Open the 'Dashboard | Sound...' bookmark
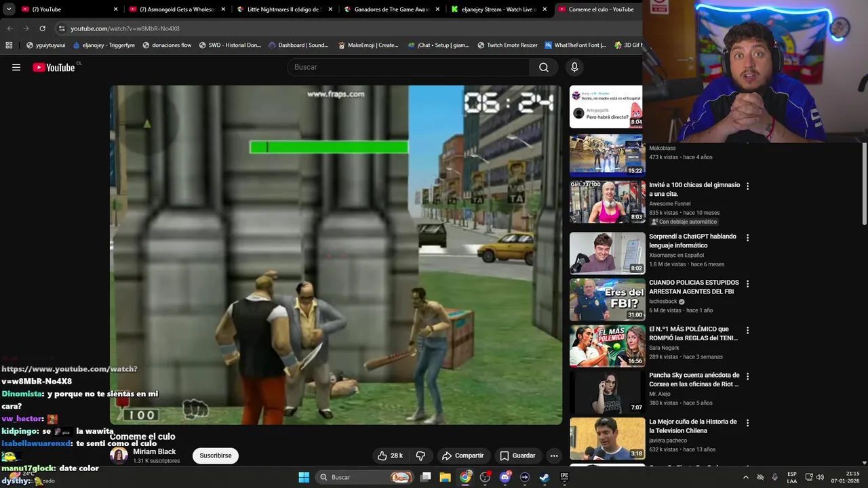This screenshot has height=488, width=868. 298,45
